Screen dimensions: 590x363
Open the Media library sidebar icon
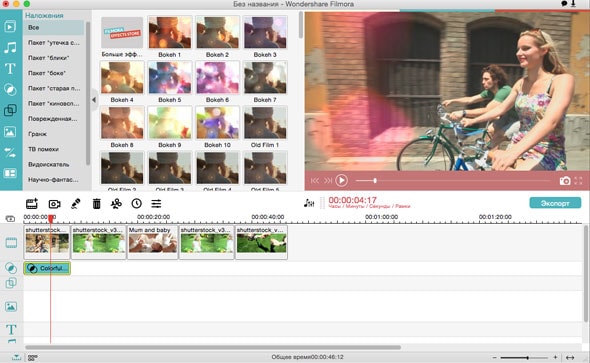[10, 27]
